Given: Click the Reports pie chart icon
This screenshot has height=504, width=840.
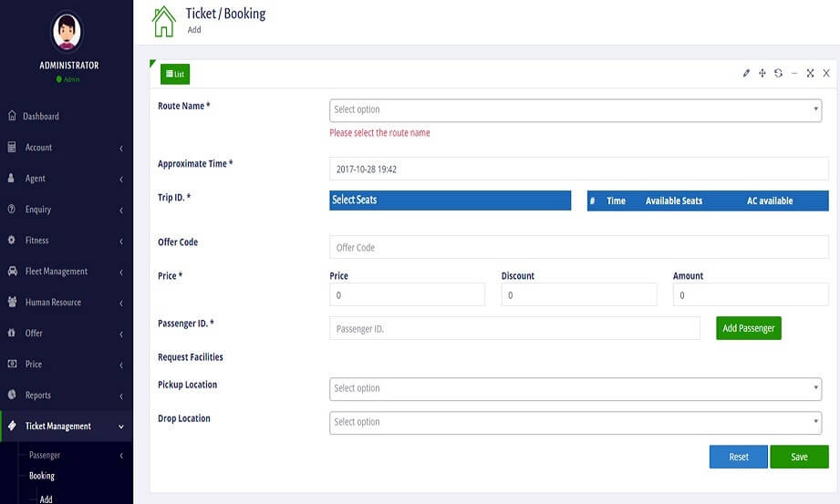Looking at the screenshot, I should tap(12, 396).
